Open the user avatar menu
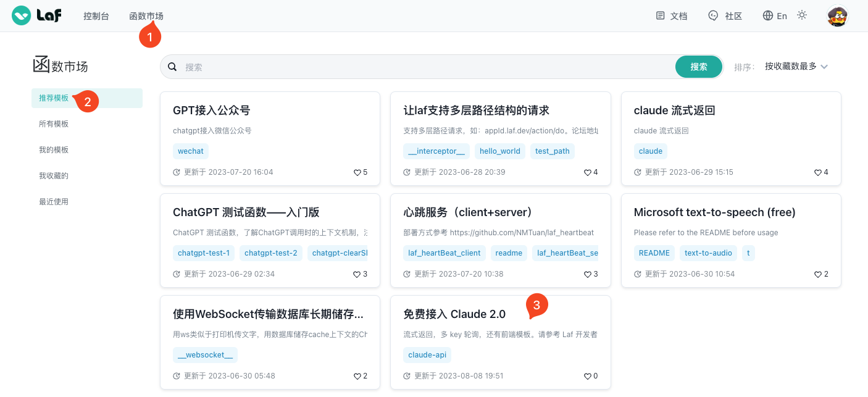The image size is (868, 397). (x=837, y=16)
